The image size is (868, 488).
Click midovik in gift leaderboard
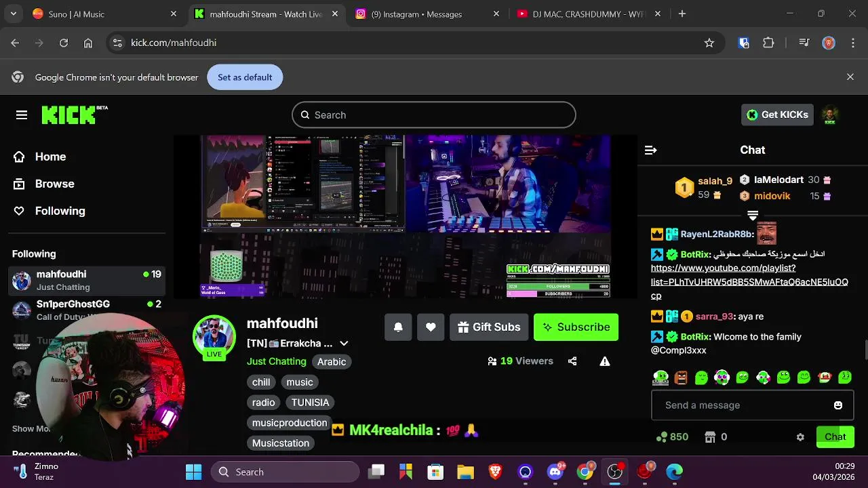point(772,196)
